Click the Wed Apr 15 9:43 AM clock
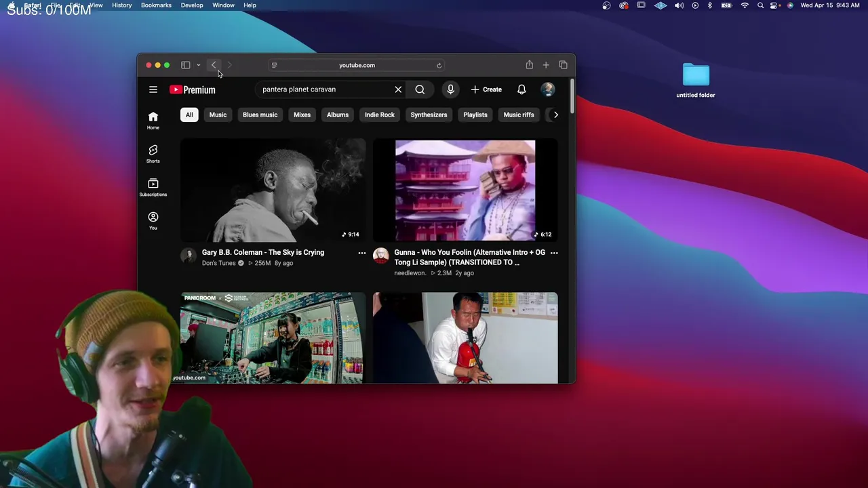This screenshot has width=868, height=488. click(x=830, y=5)
